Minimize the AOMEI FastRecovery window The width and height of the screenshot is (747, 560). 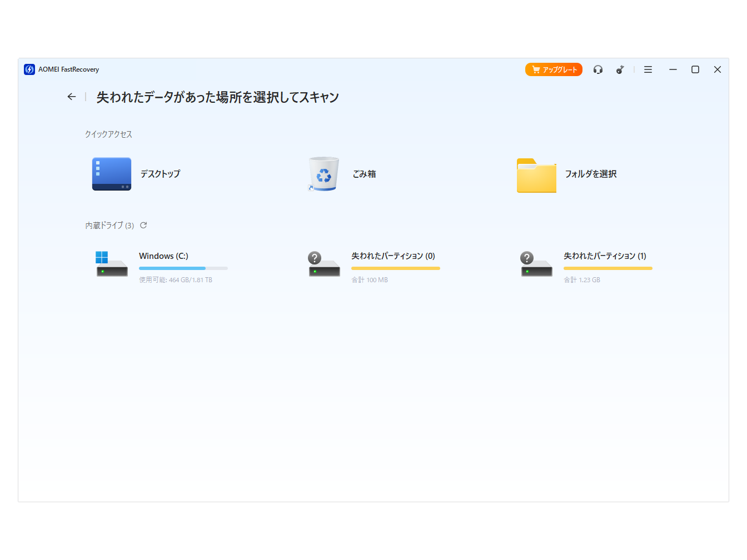point(673,69)
